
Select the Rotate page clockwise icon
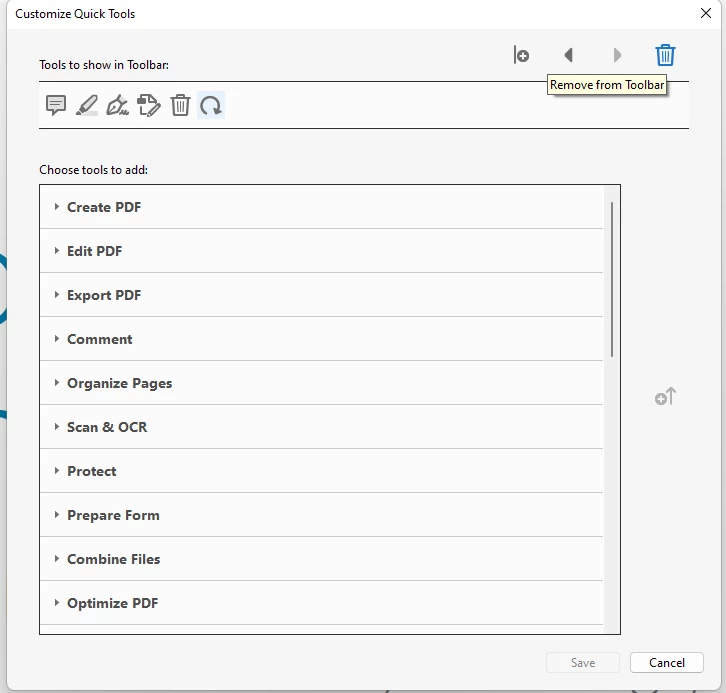(211, 105)
